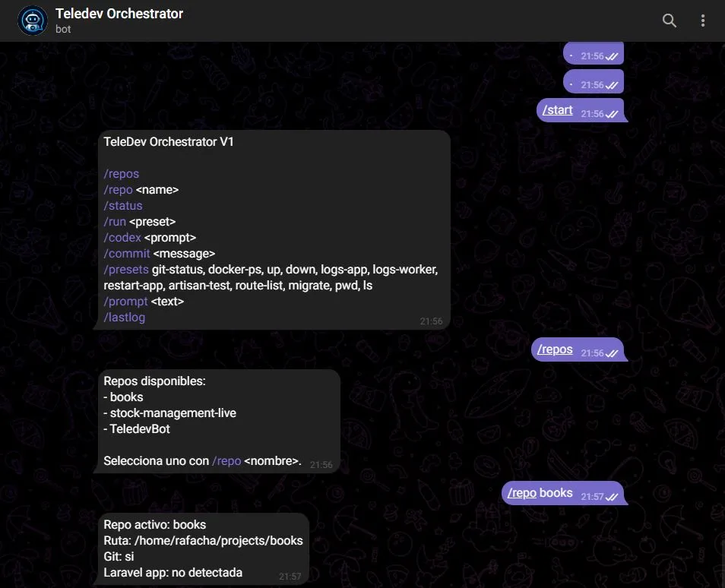
Task: Click read checkmarks on the sent /repos message
Action: click(612, 353)
